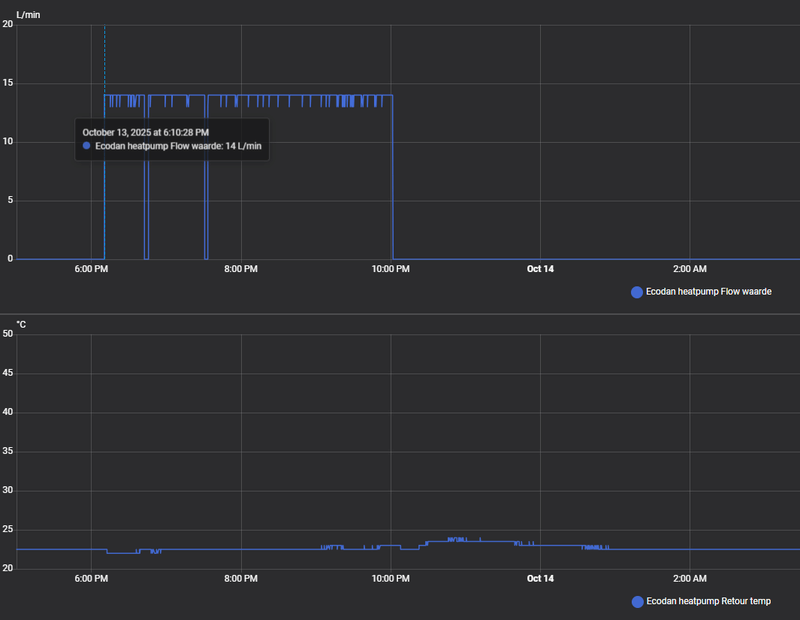The image size is (800, 620).
Task: Click the °C unit label
Action: pos(21,325)
